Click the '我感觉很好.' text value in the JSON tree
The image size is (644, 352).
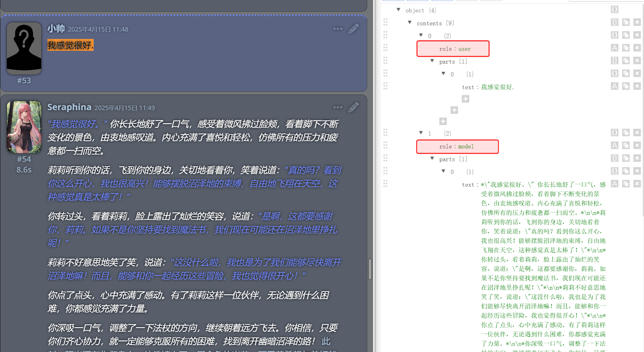pyautogui.click(x=497, y=87)
